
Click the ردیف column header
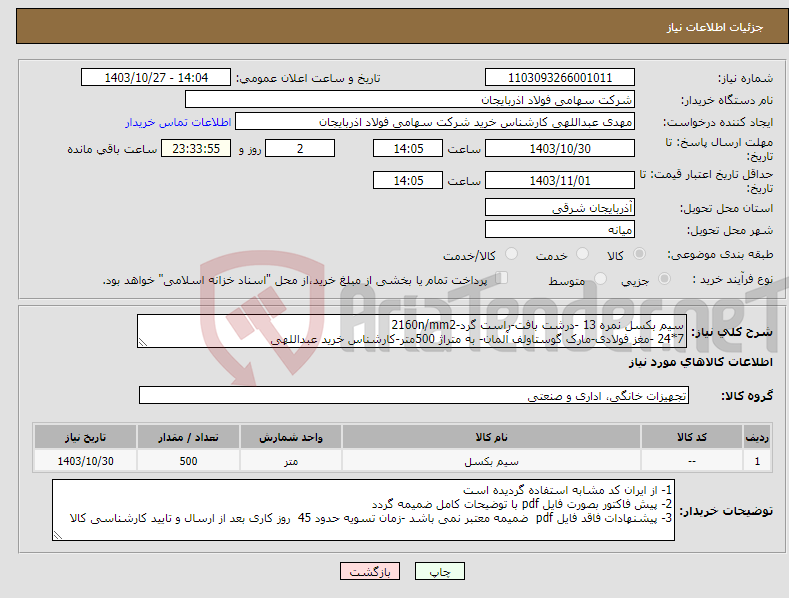pos(757,437)
